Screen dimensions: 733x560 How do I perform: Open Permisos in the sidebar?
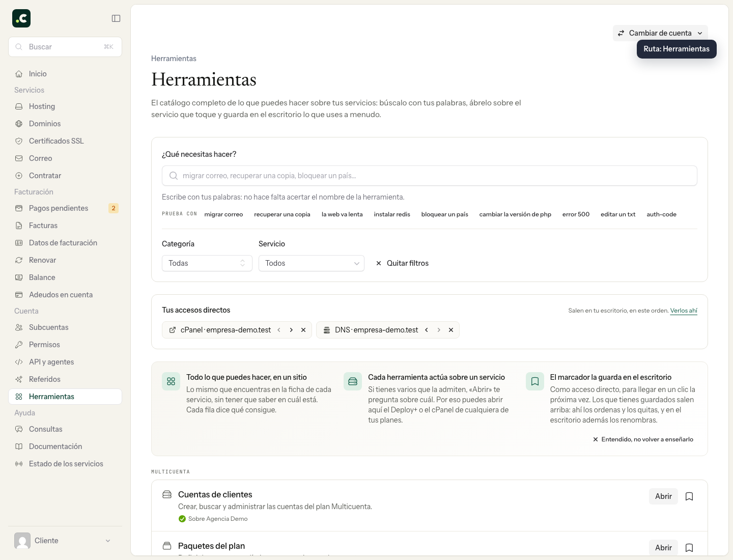65,345
